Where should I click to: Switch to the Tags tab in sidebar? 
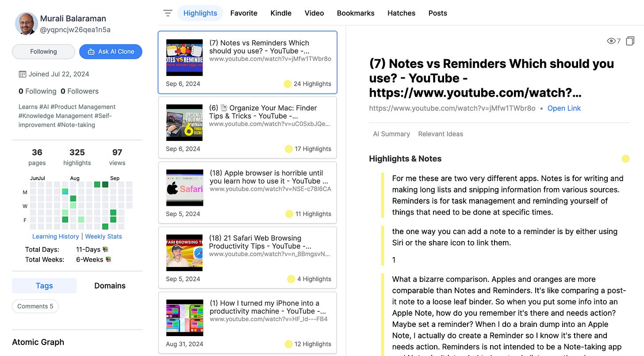tap(44, 286)
